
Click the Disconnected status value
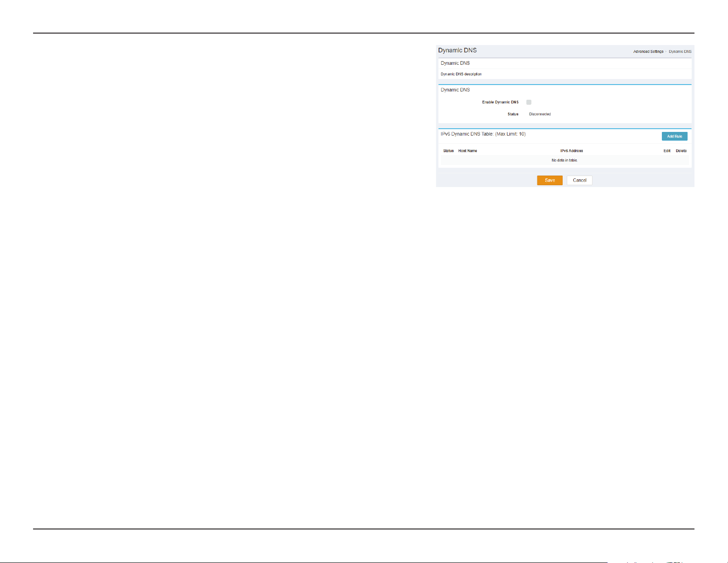540,114
